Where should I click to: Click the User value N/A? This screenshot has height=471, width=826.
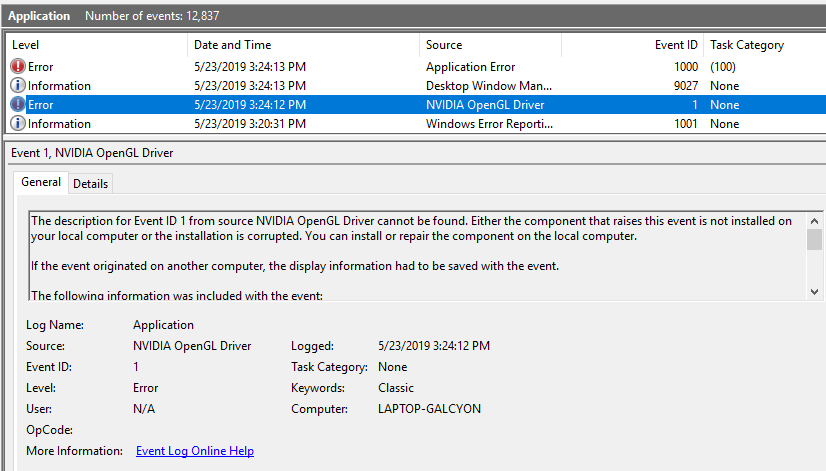(144, 409)
